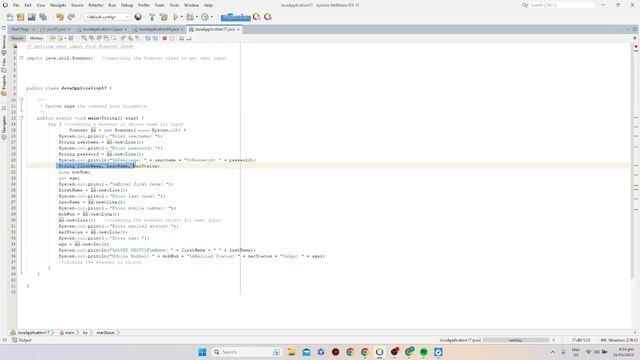Click the Clean and Build icon
The image size is (640, 360).
[164, 17]
